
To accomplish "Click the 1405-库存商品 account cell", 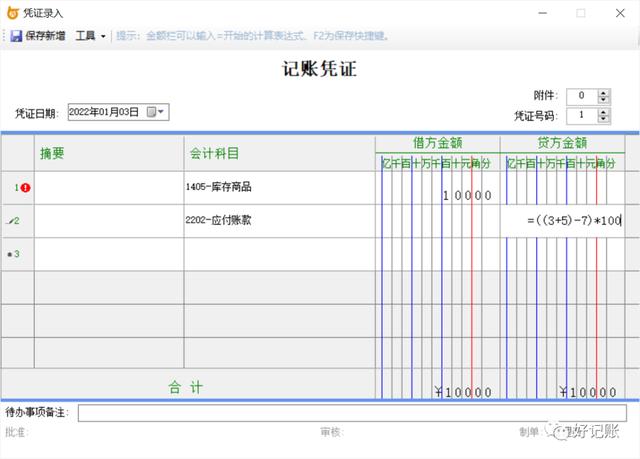I will (x=280, y=188).
